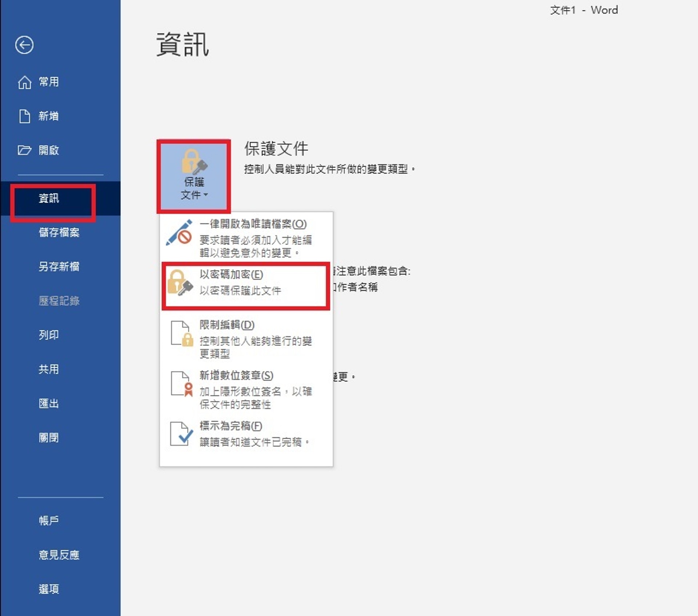Viewport: 698px width, 616px height.
Task: Open the 匯出 export page
Action: point(48,404)
